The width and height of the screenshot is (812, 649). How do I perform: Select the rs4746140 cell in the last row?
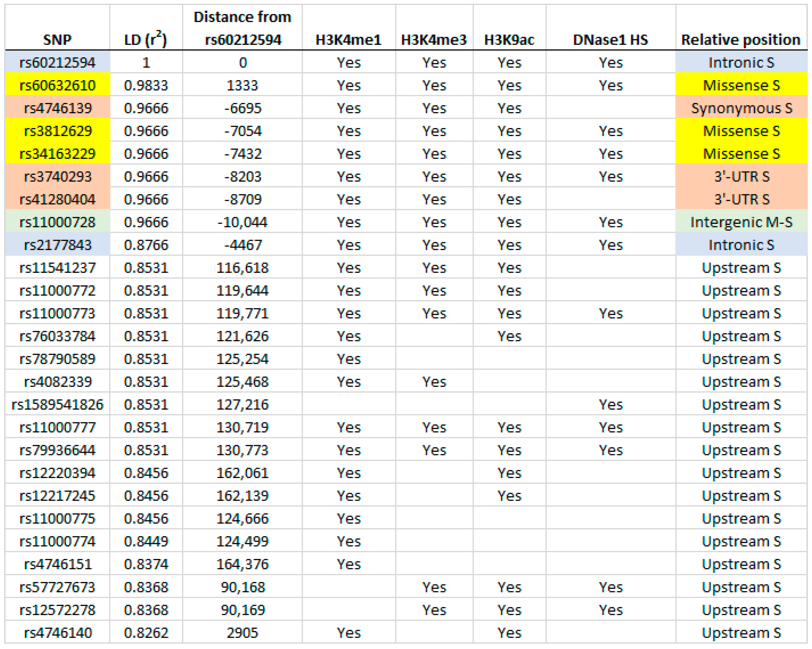(57, 633)
